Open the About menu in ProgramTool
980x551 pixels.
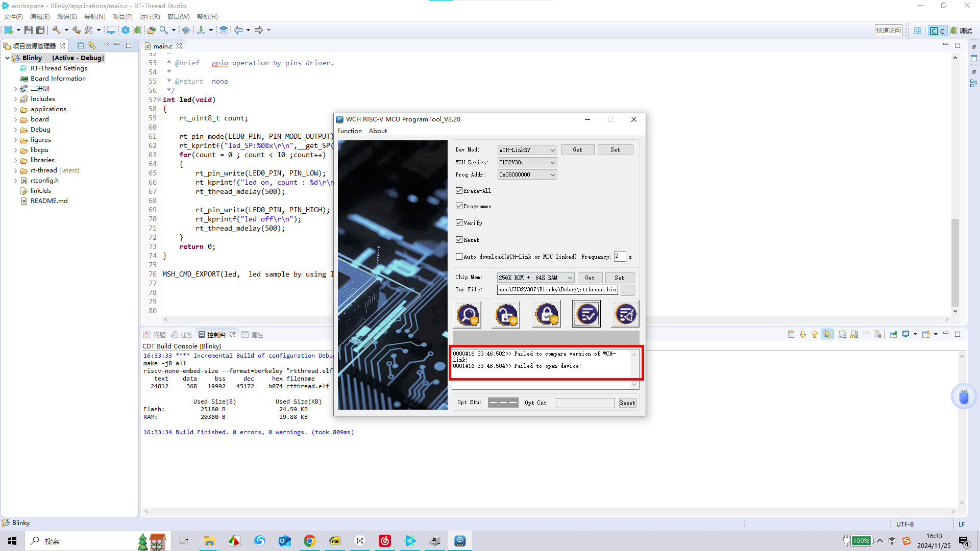pyautogui.click(x=378, y=131)
